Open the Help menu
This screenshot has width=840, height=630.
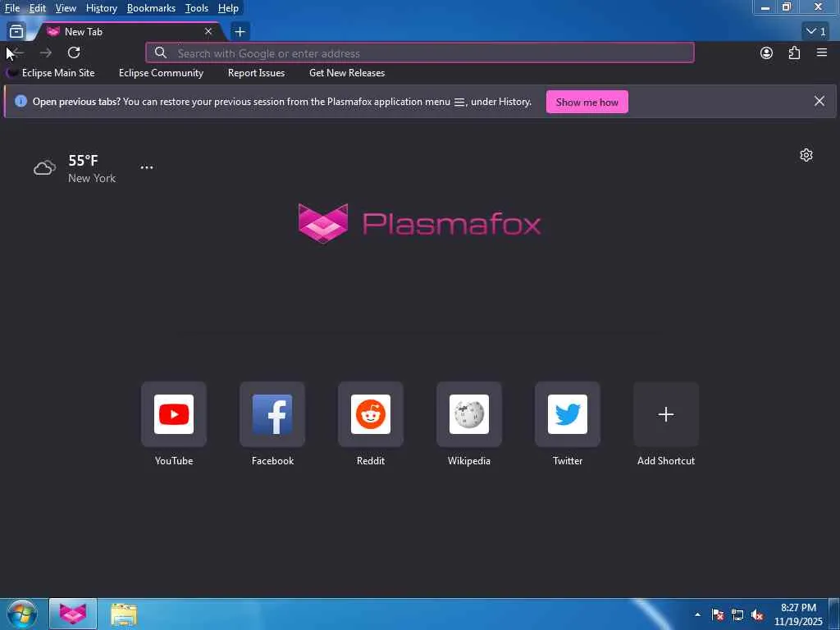228,8
